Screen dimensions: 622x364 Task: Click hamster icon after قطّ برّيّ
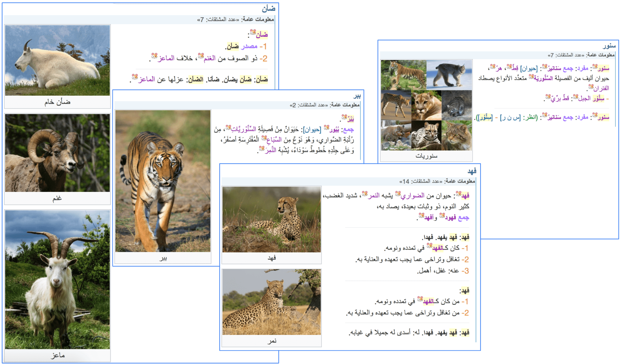pyautogui.click(x=548, y=97)
